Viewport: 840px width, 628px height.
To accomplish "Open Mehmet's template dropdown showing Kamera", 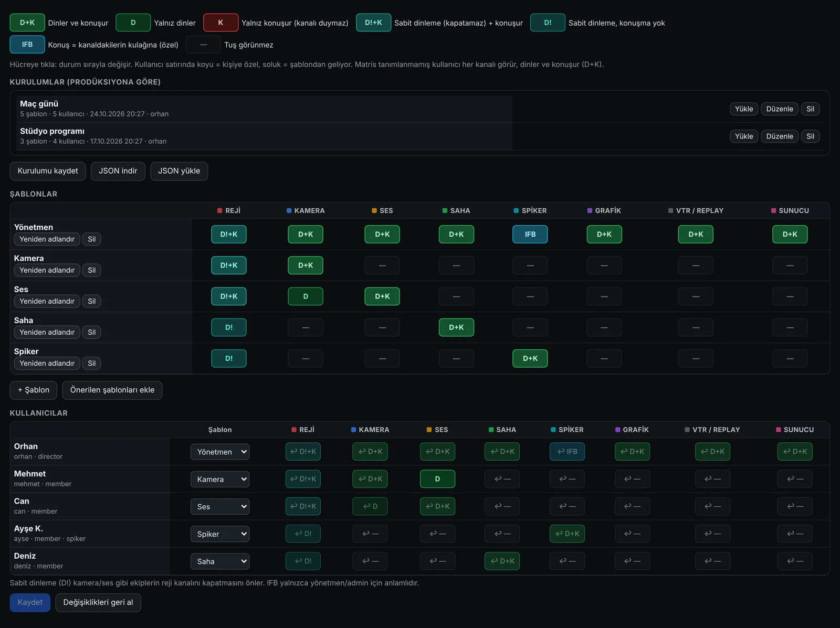I will pyautogui.click(x=220, y=479).
